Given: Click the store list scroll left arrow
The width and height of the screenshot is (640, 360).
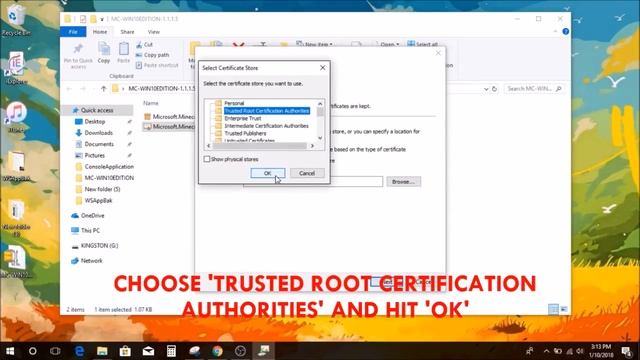Looking at the screenshot, I should click(x=209, y=146).
